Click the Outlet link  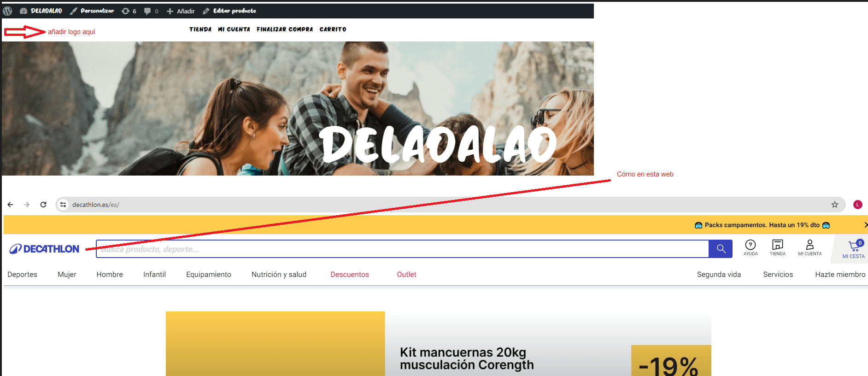point(406,274)
